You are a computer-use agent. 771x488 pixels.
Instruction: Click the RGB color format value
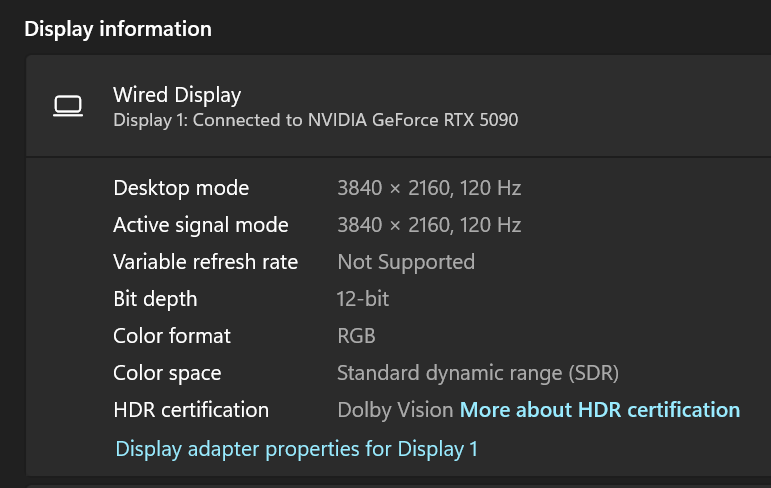coord(356,336)
